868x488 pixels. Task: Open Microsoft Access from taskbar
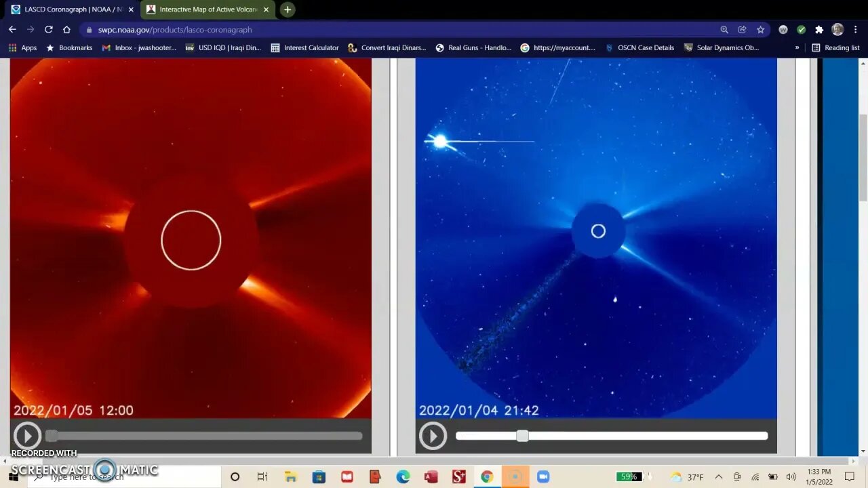[x=431, y=476]
